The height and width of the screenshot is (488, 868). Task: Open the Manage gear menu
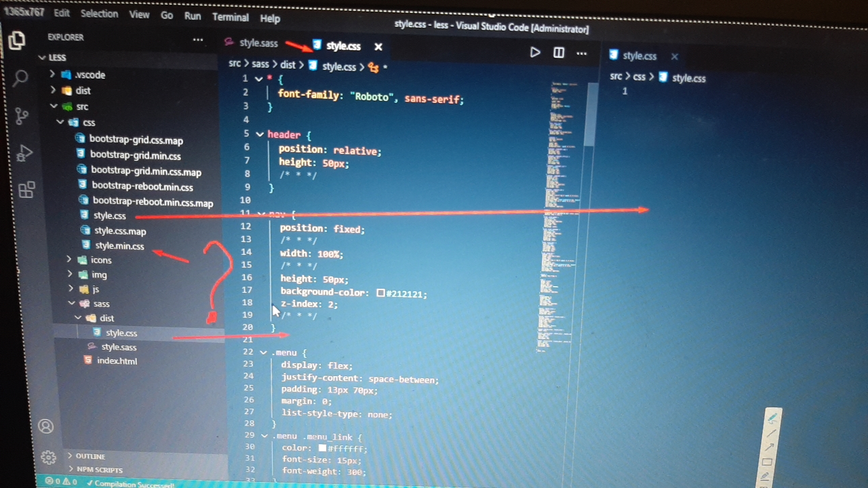coord(47,457)
